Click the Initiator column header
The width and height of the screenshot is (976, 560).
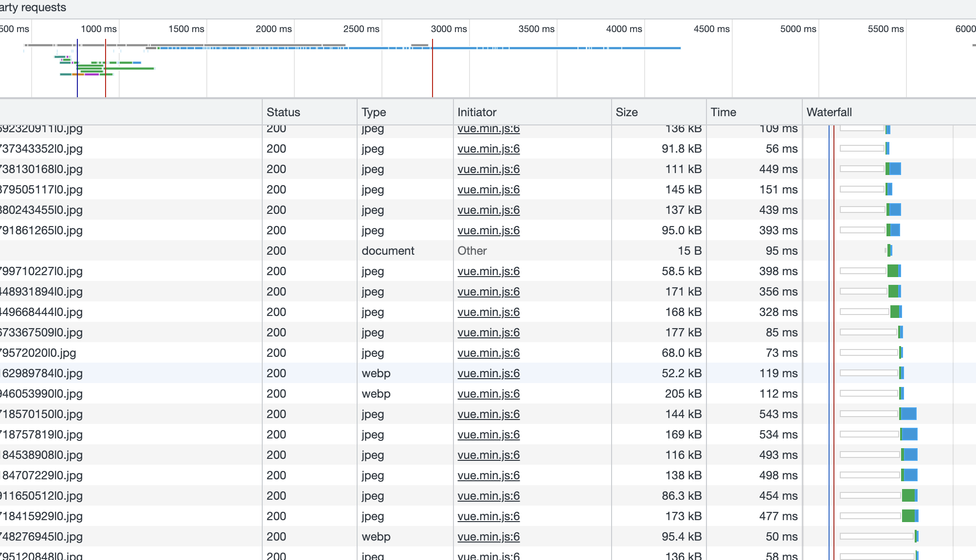[x=476, y=112]
